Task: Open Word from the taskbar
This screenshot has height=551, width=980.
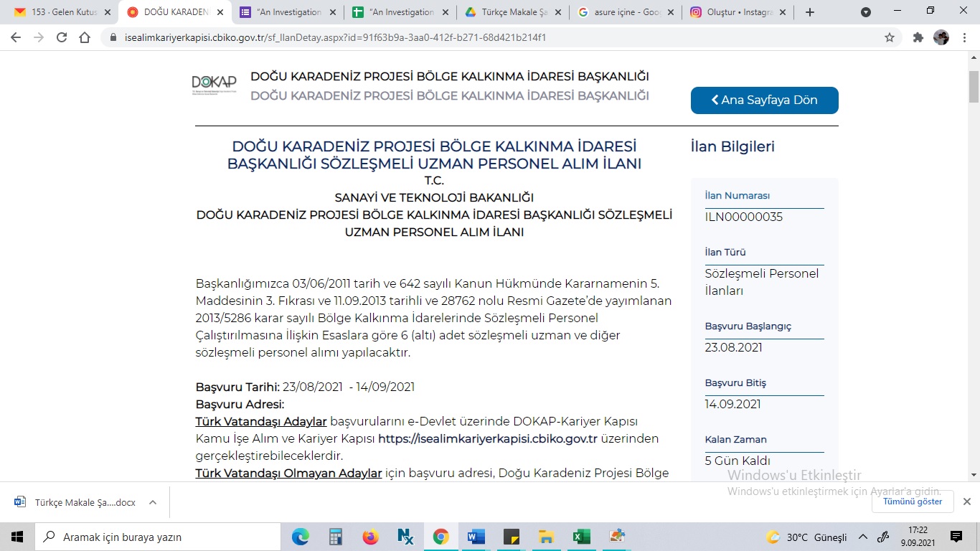Action: click(476, 537)
